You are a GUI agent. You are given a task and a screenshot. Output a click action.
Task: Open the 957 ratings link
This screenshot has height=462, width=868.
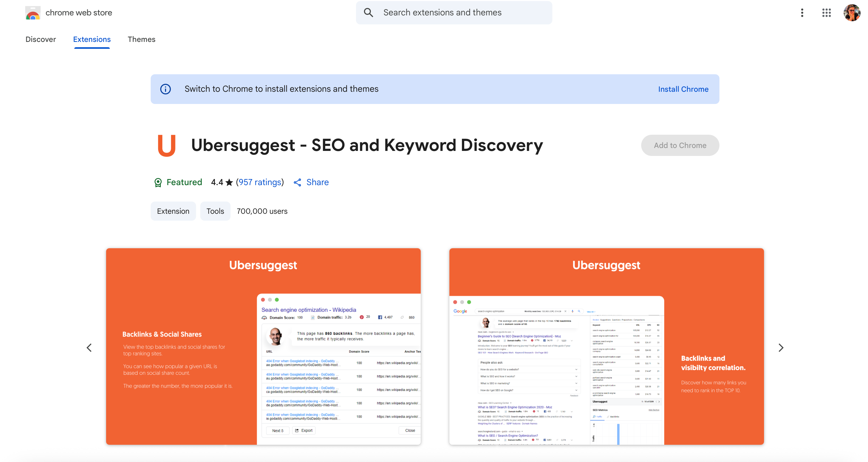[260, 182]
